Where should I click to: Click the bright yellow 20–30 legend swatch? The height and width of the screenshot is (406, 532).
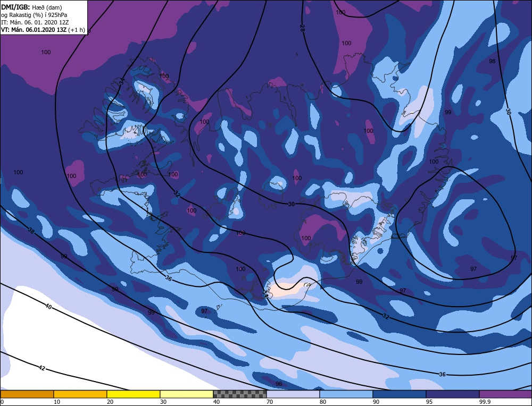(x=134, y=394)
